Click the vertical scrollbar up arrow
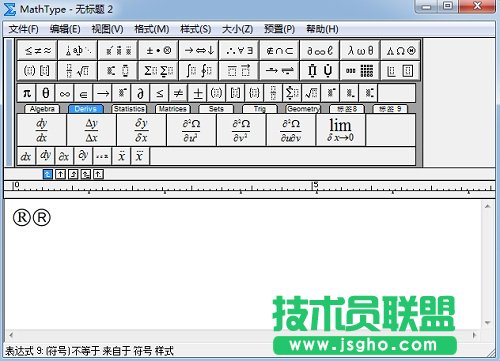The height and width of the screenshot is (361, 500). (x=487, y=207)
